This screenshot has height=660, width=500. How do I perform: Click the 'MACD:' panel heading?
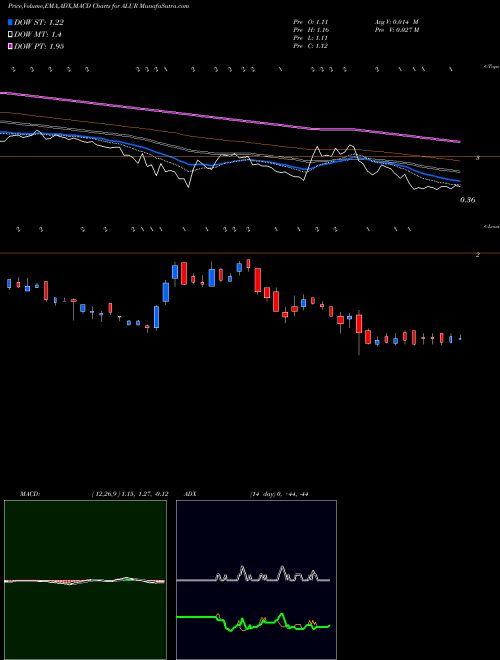point(30,494)
